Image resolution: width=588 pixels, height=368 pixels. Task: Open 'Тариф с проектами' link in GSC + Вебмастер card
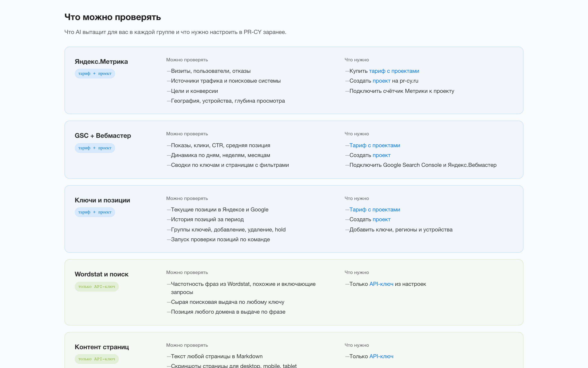tap(375, 145)
